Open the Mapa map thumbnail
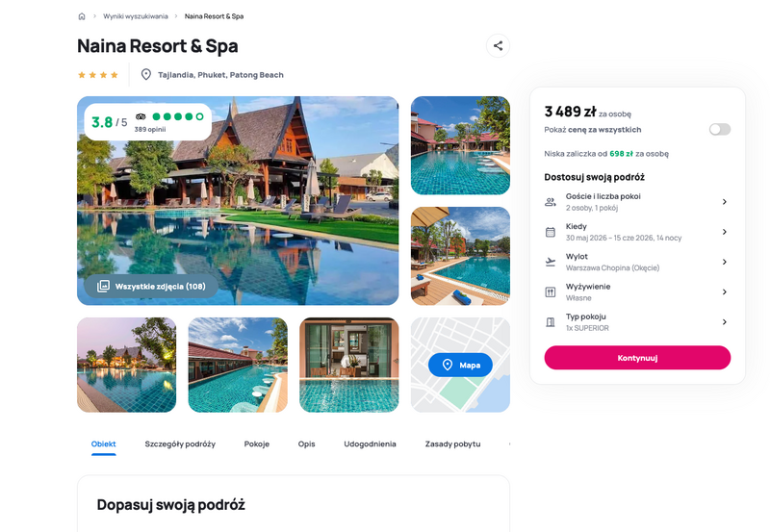 (x=460, y=365)
